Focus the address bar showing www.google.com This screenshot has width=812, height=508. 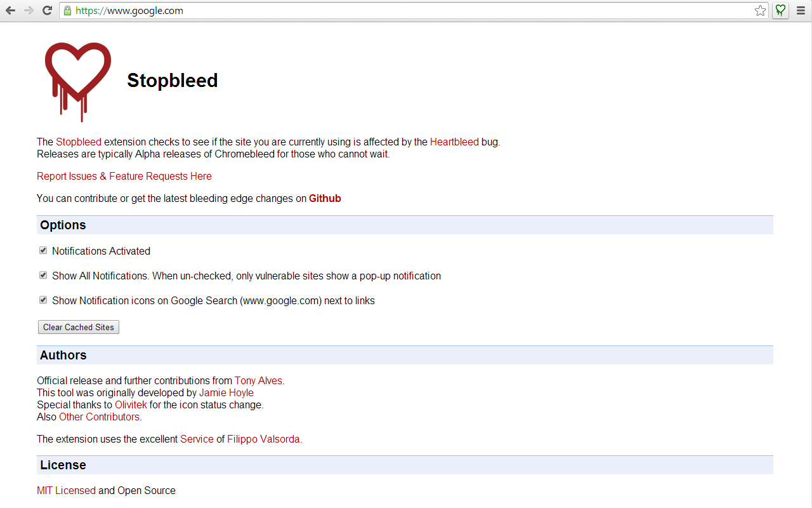coord(412,10)
